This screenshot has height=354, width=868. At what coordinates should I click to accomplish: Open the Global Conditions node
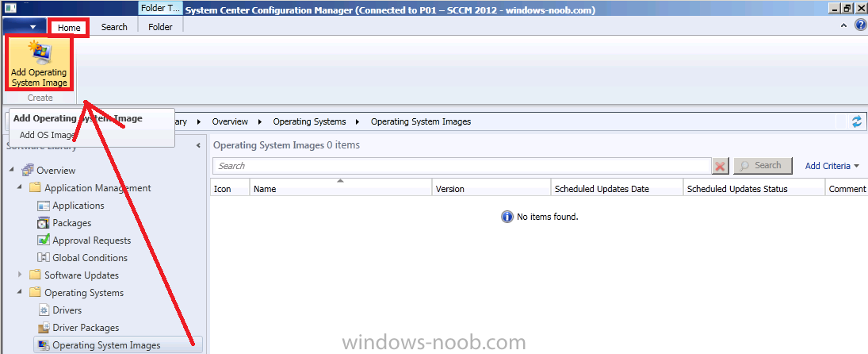click(90, 258)
